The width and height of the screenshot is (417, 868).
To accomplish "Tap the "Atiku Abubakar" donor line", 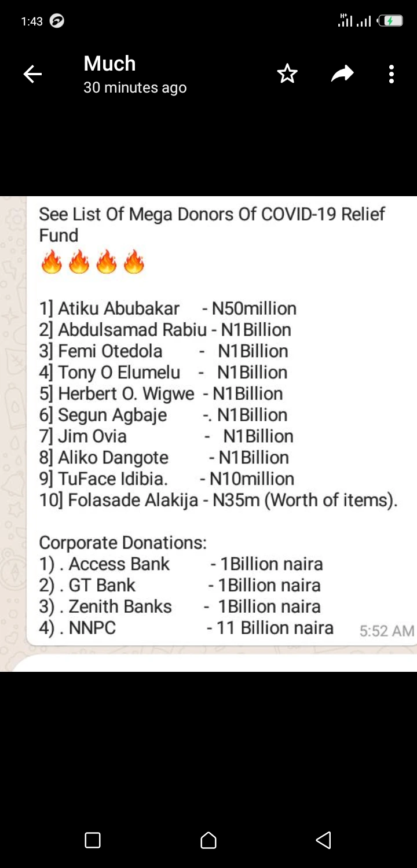I will 167,308.
